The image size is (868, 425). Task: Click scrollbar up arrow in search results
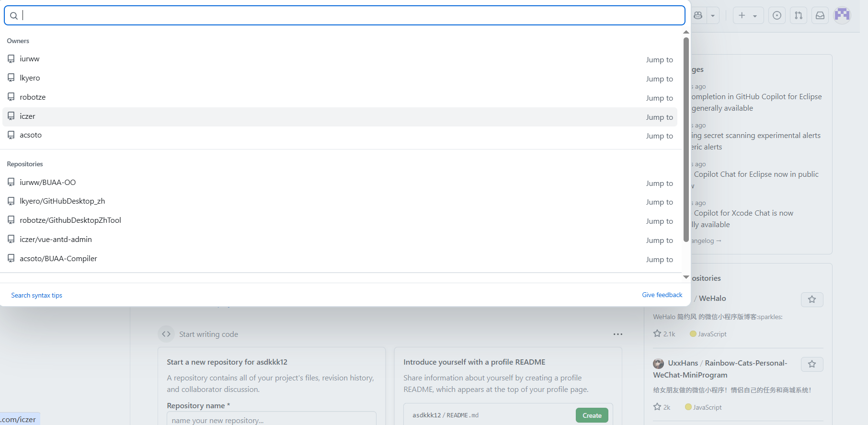[x=686, y=32]
